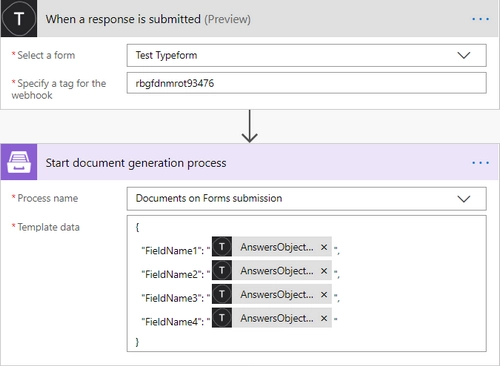Click the Typeform trigger icon in header
Viewport: 500px width, 366px height.
pyautogui.click(x=19, y=18)
